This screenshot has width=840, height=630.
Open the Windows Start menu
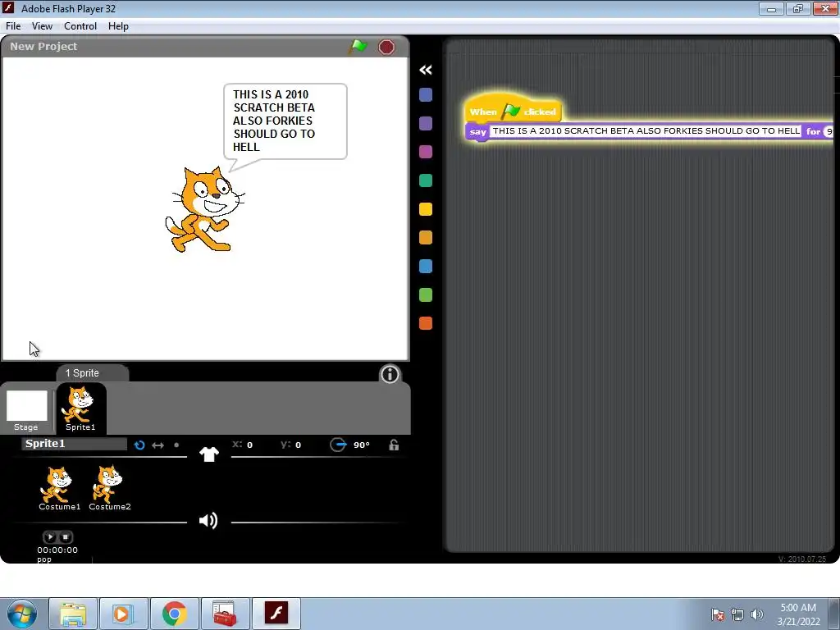click(21, 614)
